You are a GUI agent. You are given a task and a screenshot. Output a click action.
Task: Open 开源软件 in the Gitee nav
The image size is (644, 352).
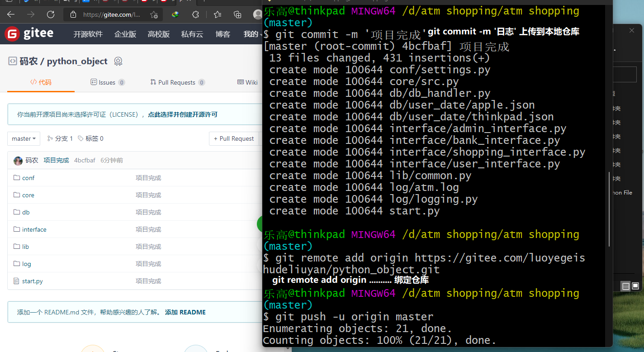click(88, 34)
